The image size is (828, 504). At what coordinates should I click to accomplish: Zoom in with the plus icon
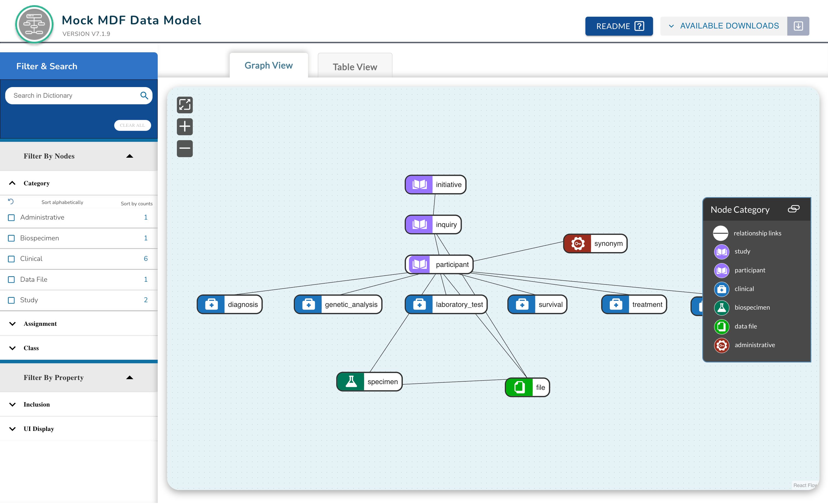[x=185, y=127]
